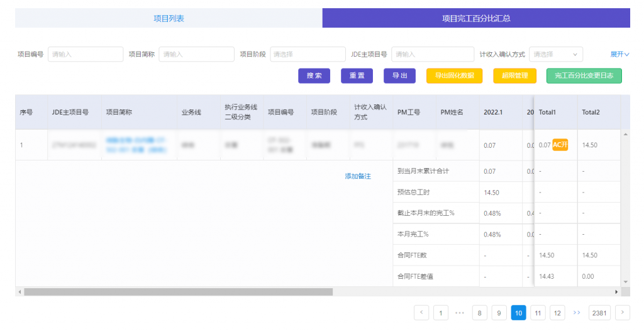Go to page 12

557,313
